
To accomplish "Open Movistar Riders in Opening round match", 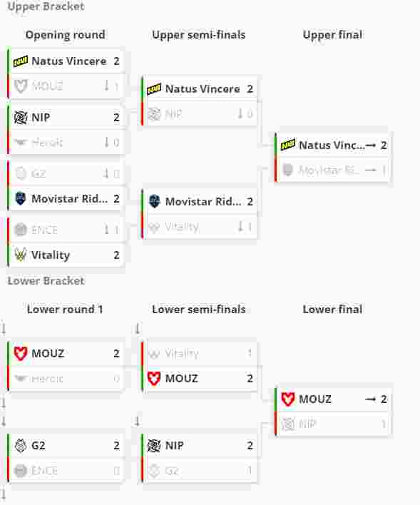I will [x=70, y=199].
